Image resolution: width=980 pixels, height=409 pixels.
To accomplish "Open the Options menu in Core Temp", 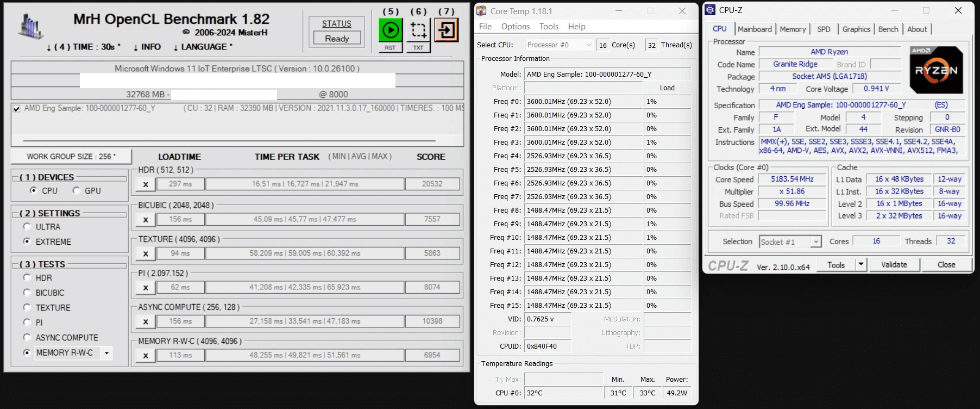I will [516, 27].
